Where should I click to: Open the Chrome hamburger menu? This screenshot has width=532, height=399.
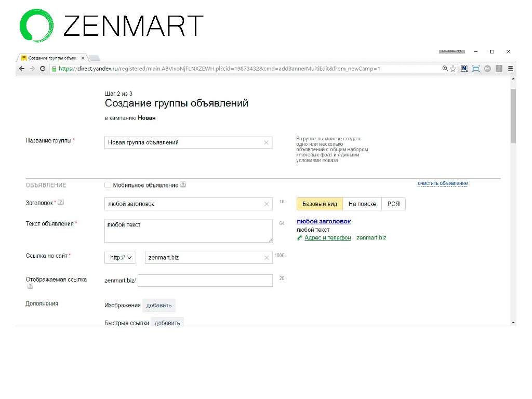pyautogui.click(x=511, y=69)
